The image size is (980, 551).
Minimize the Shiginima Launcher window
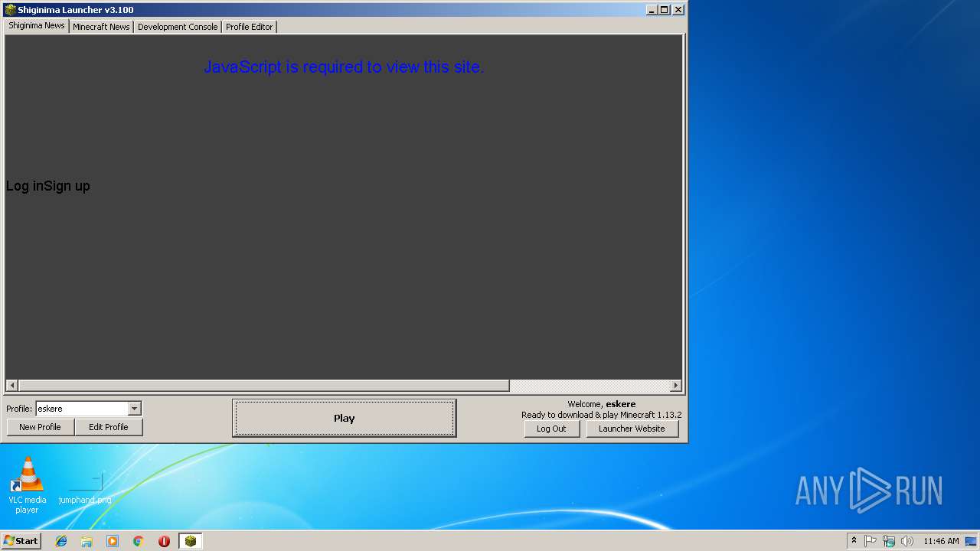point(652,10)
